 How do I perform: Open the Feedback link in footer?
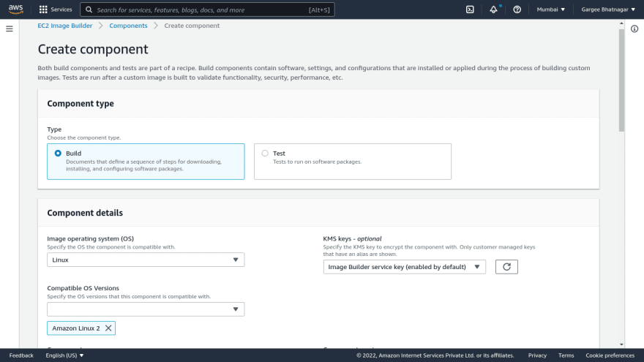pyautogui.click(x=21, y=355)
